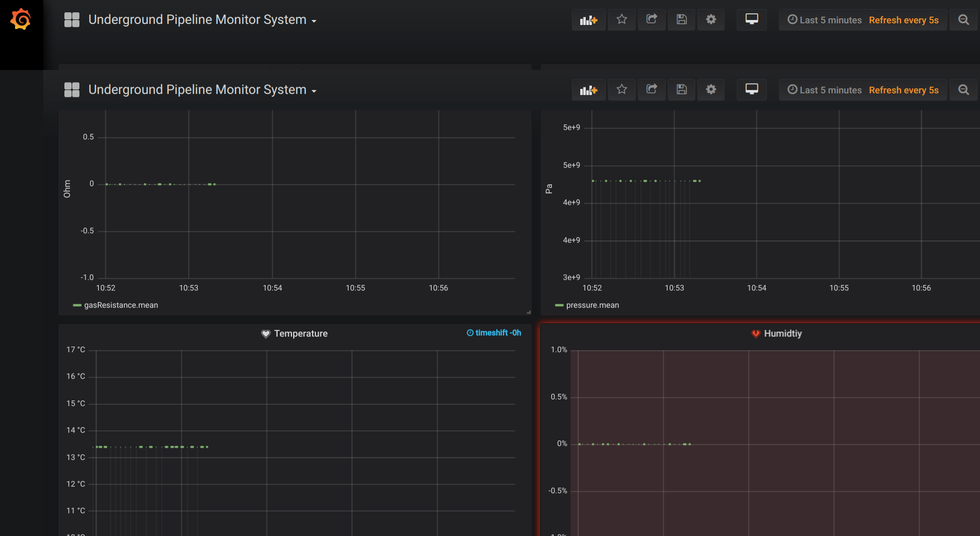Screen dimensions: 980x536
Task: Open dashboard settings gear in upper toolbar
Action: (711, 19)
